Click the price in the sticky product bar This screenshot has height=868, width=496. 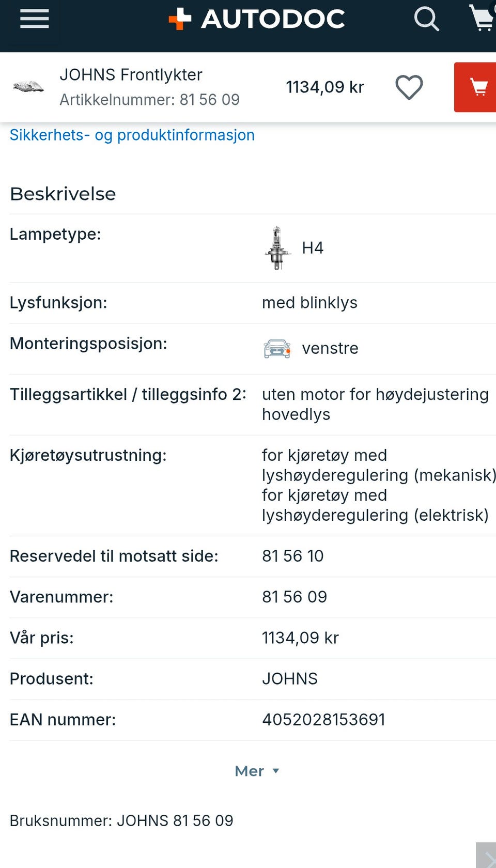point(325,87)
